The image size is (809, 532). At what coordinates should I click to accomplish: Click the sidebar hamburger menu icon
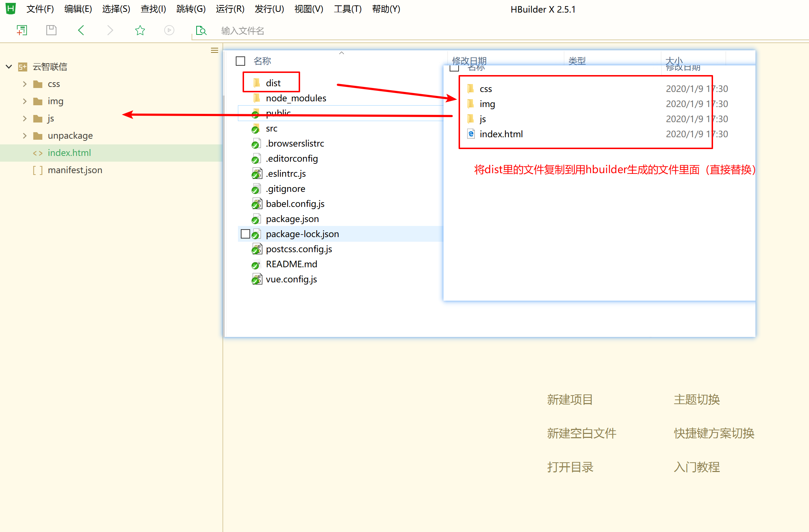[215, 50]
